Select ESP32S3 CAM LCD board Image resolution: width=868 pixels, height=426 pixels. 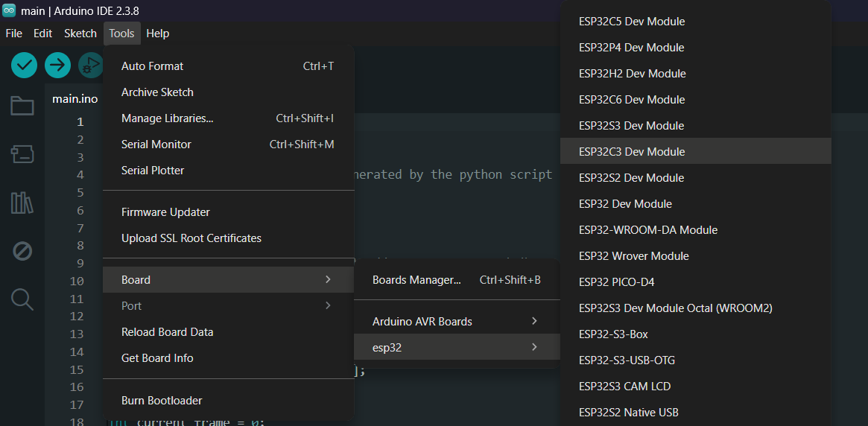pyautogui.click(x=696, y=387)
